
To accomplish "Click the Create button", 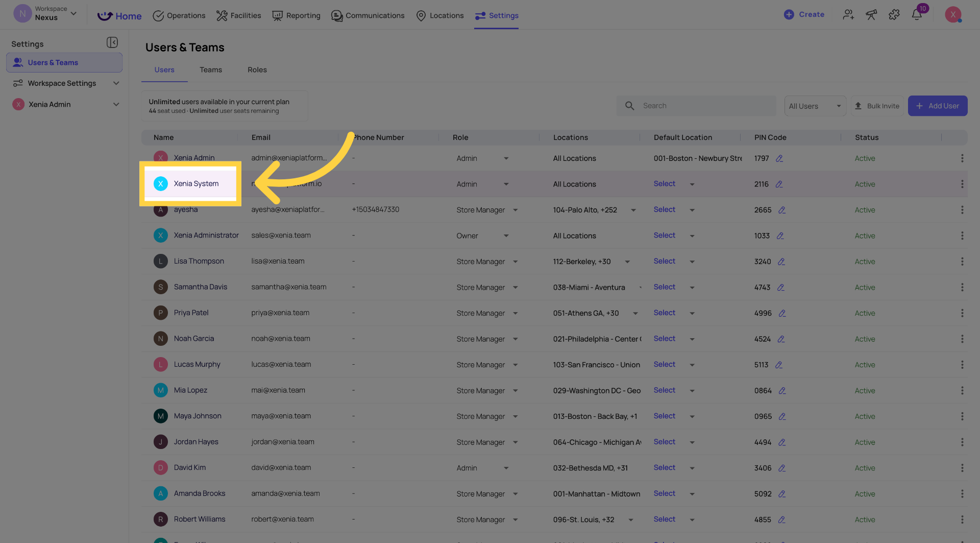I will point(804,14).
